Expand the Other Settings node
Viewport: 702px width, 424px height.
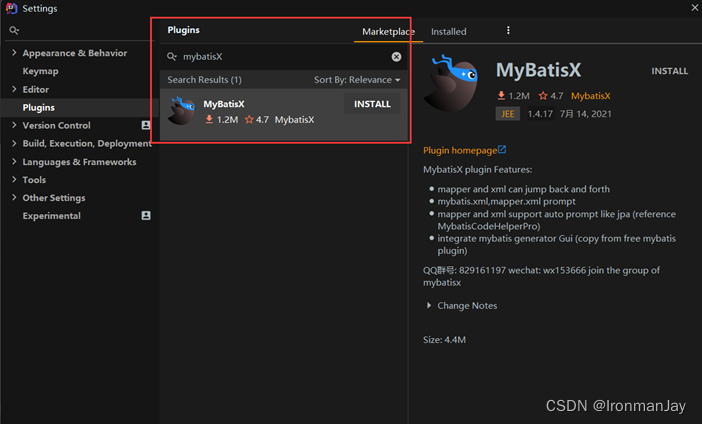(14, 197)
